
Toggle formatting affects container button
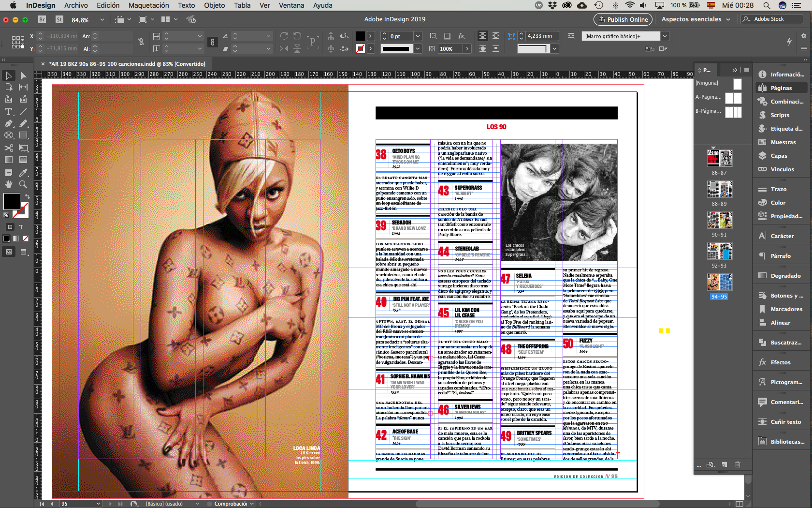[10, 227]
